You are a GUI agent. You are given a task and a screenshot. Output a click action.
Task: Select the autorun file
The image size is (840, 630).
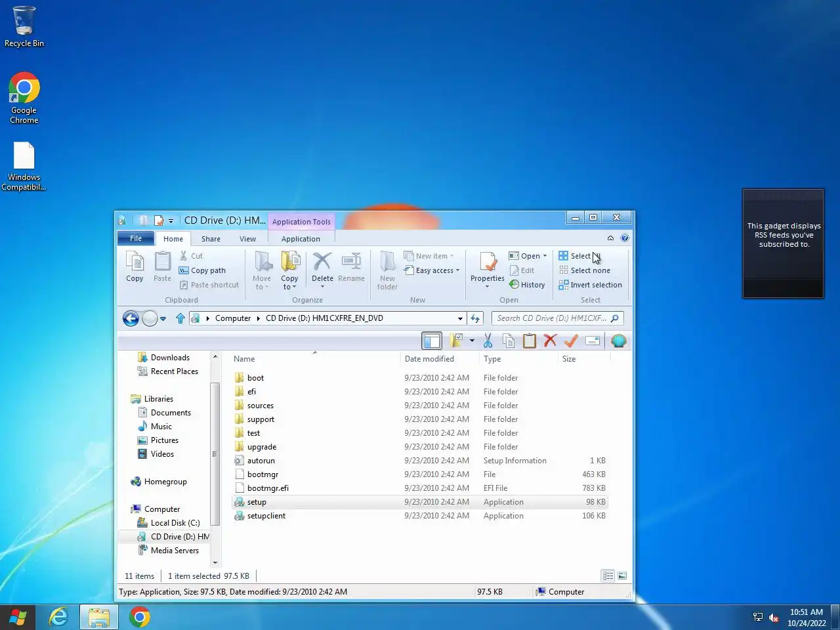[261, 461]
